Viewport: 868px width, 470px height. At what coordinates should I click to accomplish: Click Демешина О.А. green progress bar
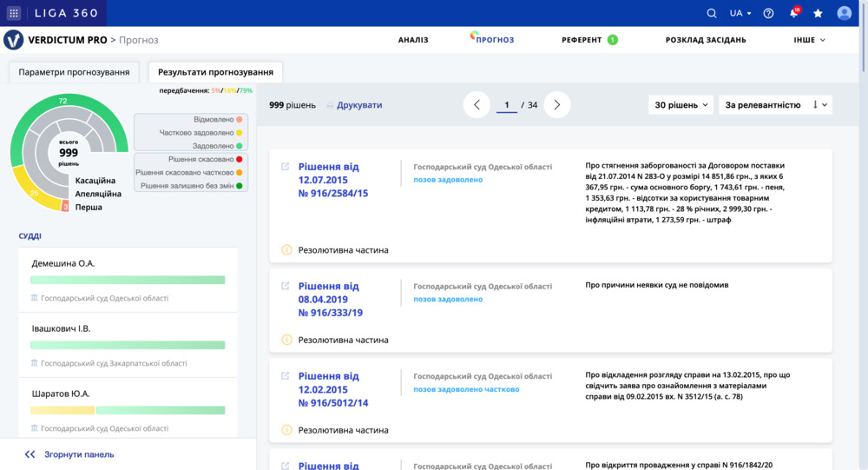[x=128, y=280]
